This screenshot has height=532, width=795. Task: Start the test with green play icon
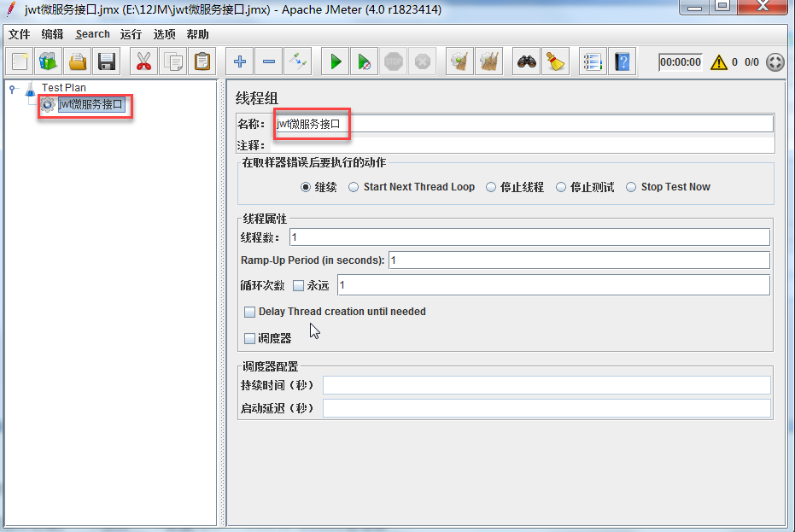(x=335, y=61)
